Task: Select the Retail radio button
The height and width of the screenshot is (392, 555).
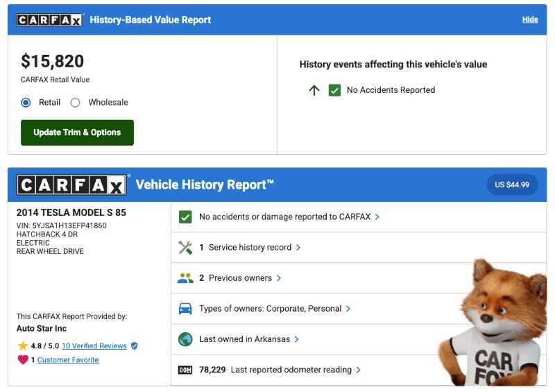Action: 26,103
